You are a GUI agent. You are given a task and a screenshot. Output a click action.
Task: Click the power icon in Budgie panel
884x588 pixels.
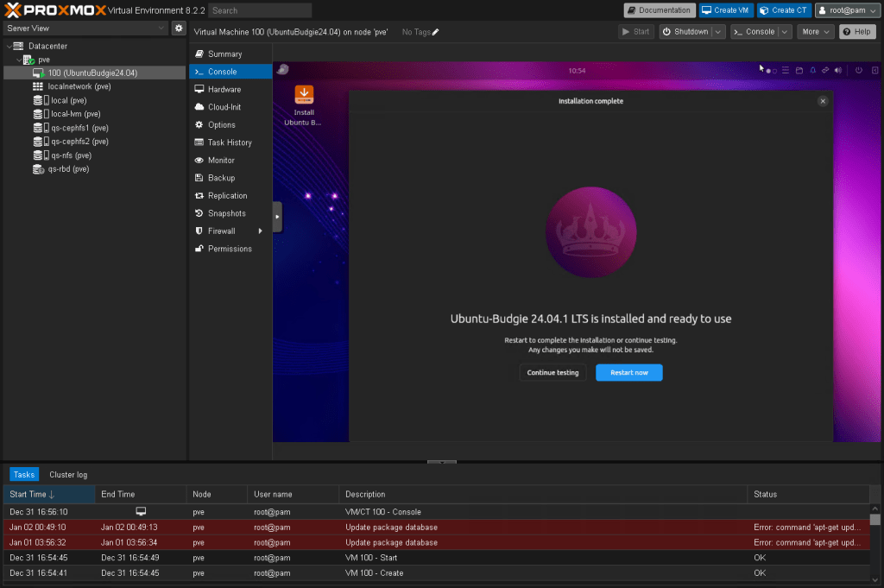[x=859, y=70]
